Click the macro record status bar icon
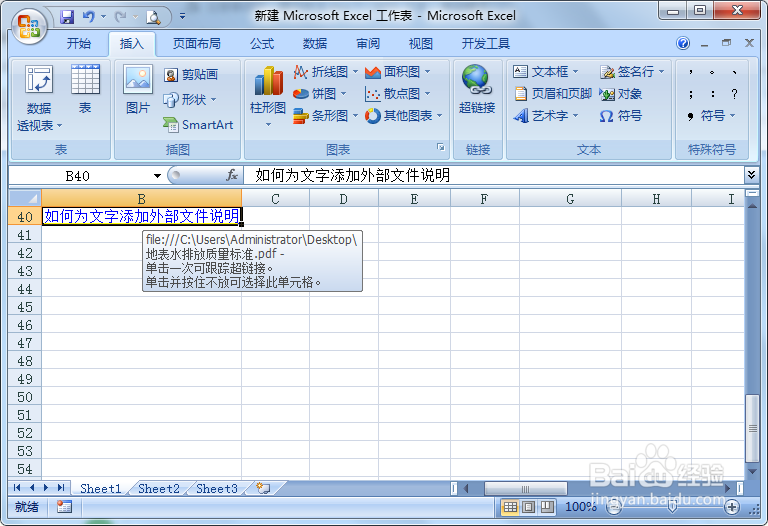This screenshot has width=768, height=526. (64, 507)
